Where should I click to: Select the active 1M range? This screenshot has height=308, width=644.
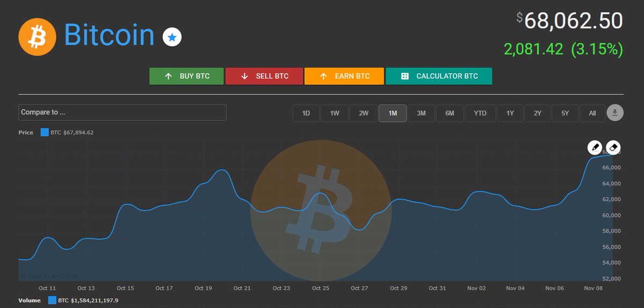pos(392,113)
